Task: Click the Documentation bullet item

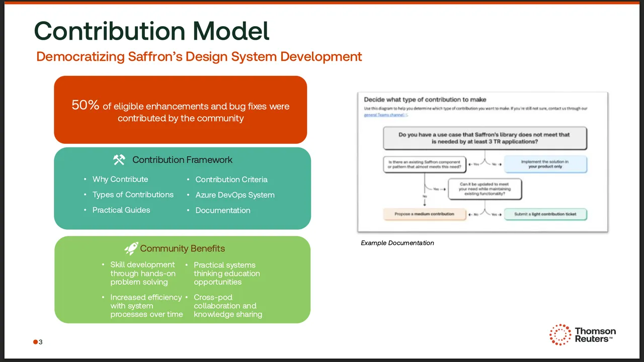Action: (x=223, y=210)
